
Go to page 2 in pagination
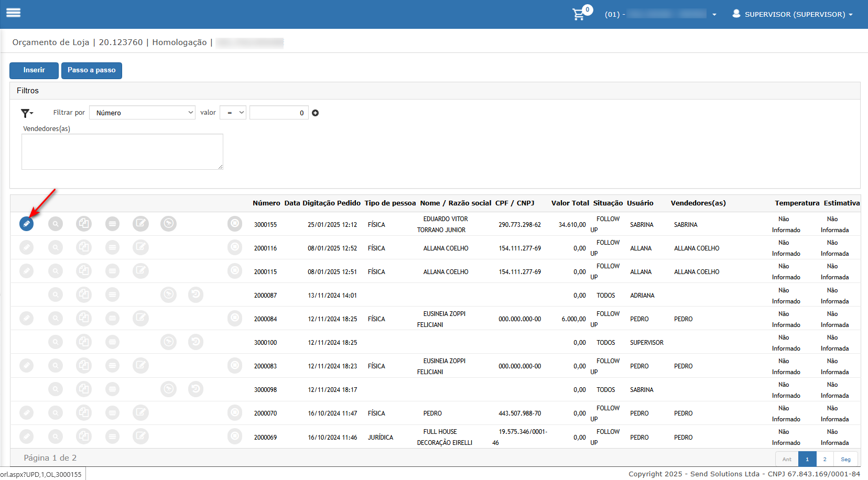coord(824,459)
